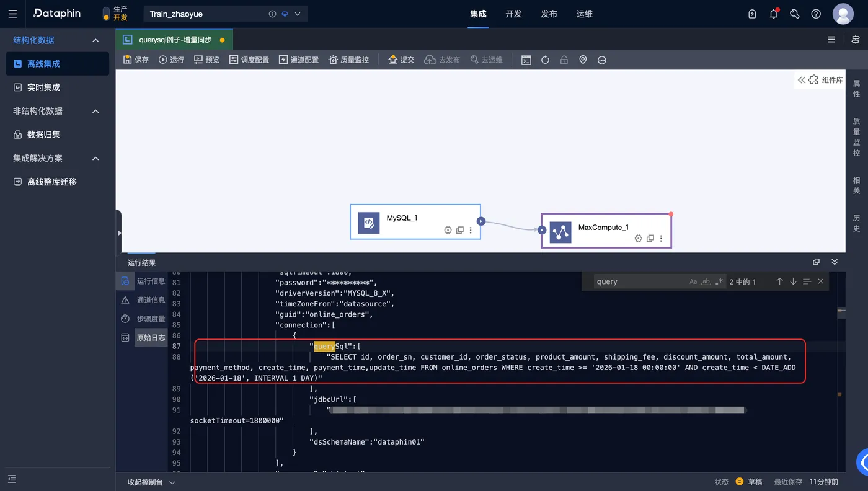Collapse the 运行结果 panel with double chevron

[x=835, y=262]
